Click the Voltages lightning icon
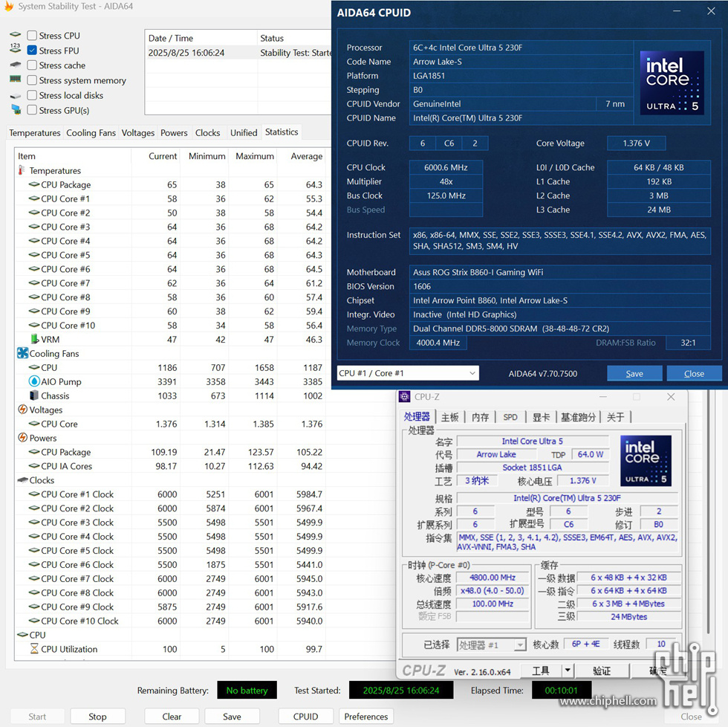728x727 pixels. (x=22, y=410)
